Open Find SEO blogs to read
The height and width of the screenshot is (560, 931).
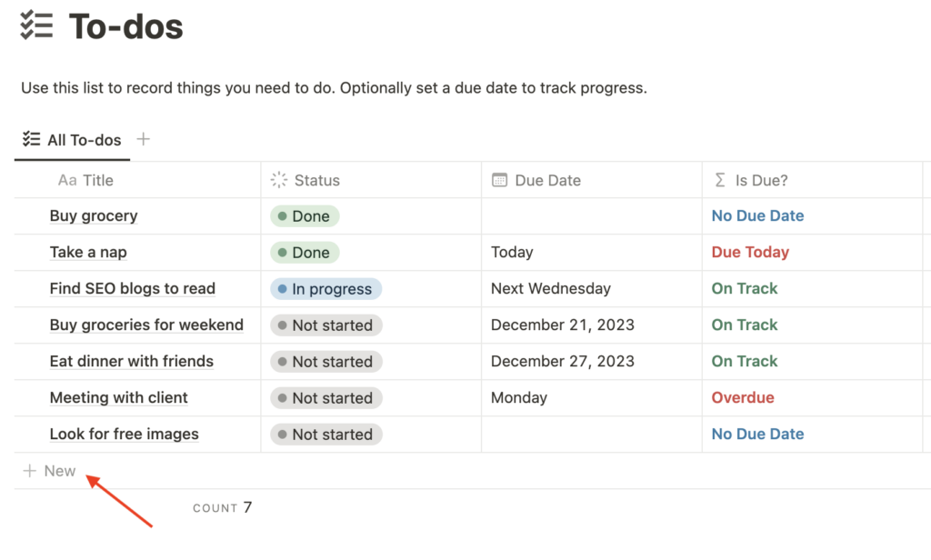(133, 289)
